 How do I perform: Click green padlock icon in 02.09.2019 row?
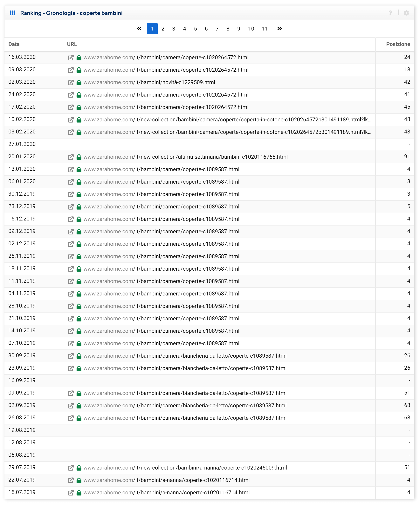79,406
